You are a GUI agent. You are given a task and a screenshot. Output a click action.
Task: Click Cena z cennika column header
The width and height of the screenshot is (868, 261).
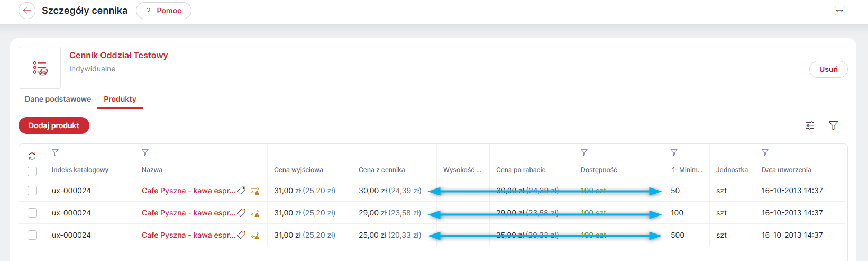[x=382, y=170]
